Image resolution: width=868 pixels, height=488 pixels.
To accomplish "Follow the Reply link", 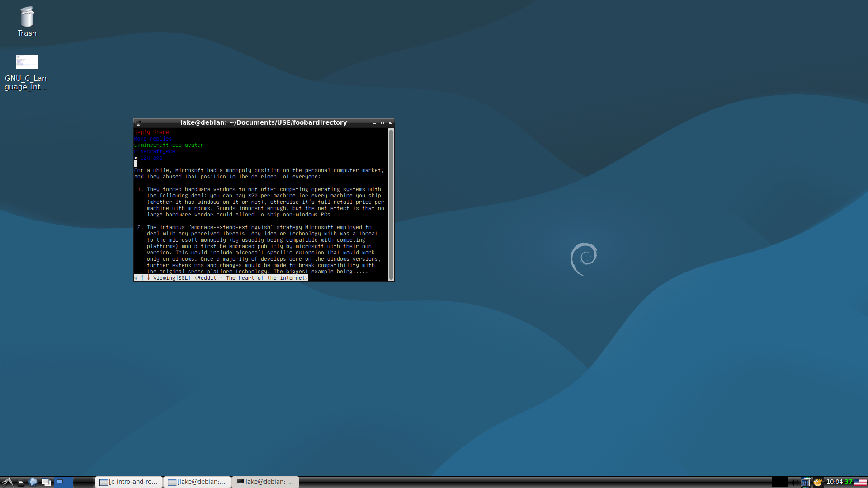I will [142, 132].
